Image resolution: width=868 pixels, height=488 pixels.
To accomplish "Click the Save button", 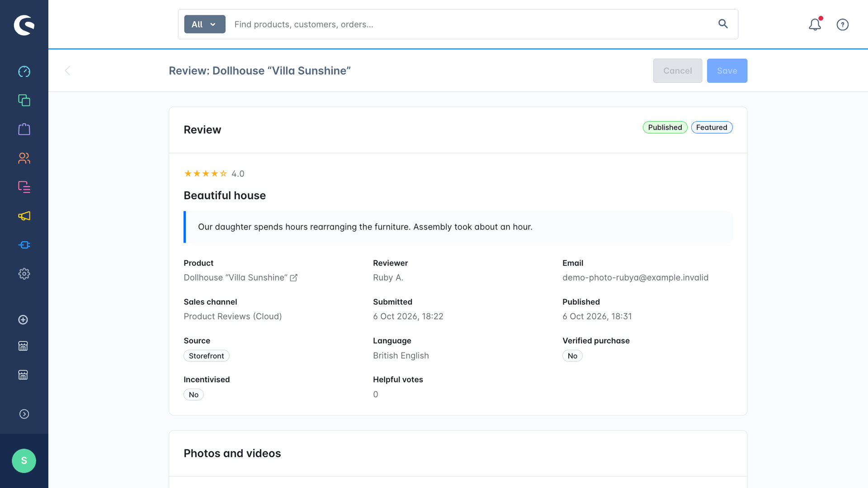I will 727,70.
